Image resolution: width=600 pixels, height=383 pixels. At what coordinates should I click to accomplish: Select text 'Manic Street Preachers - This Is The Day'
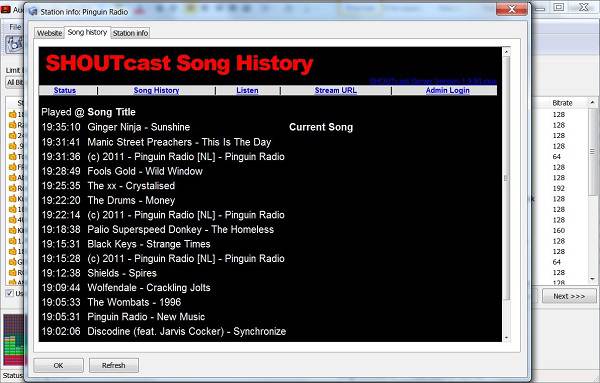(x=179, y=142)
